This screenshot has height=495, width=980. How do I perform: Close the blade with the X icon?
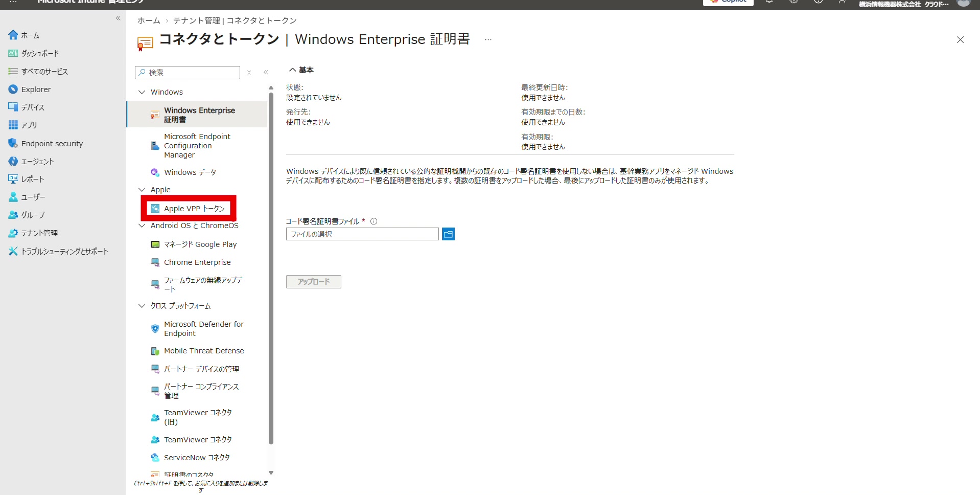[x=960, y=39]
